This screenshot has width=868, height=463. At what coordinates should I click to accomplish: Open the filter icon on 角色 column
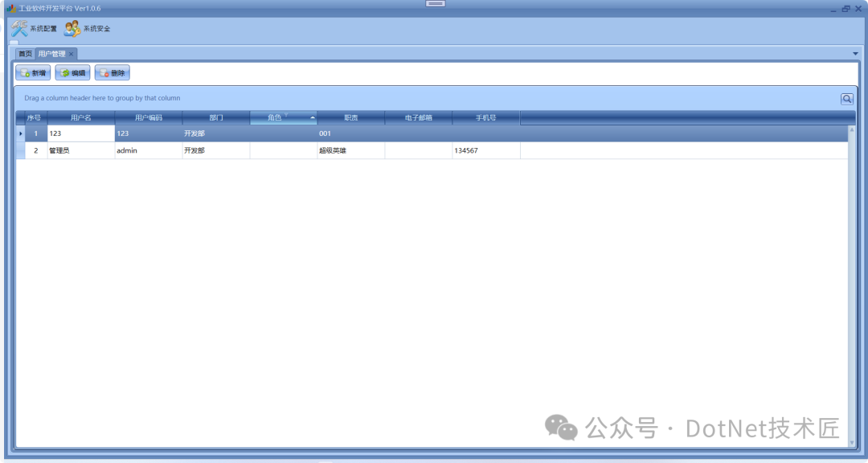point(286,115)
